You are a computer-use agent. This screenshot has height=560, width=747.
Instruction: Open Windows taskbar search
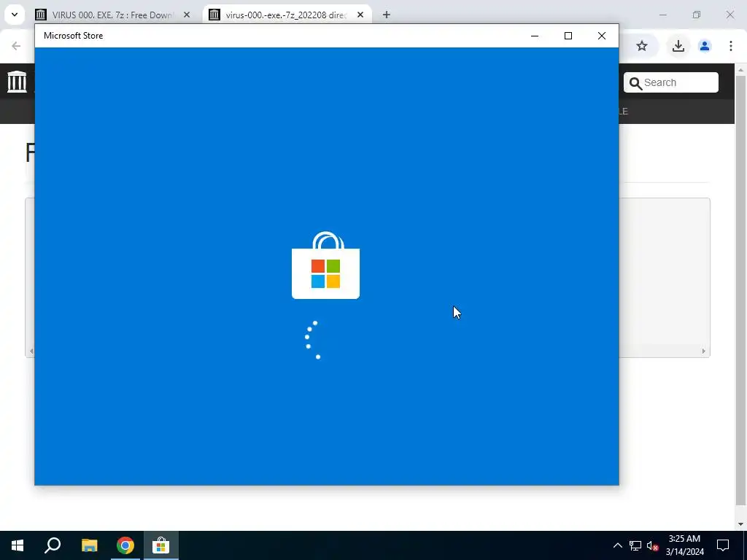point(53,545)
